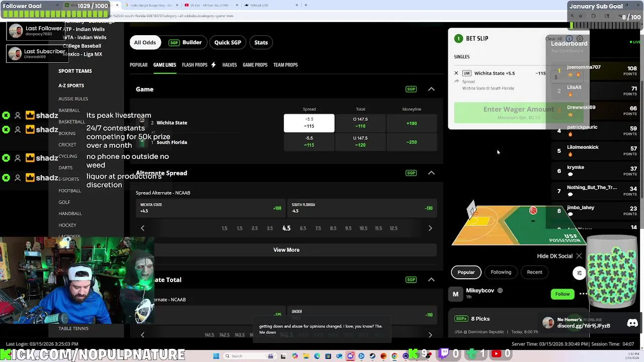Show Following posts in DK Social

pos(501,273)
